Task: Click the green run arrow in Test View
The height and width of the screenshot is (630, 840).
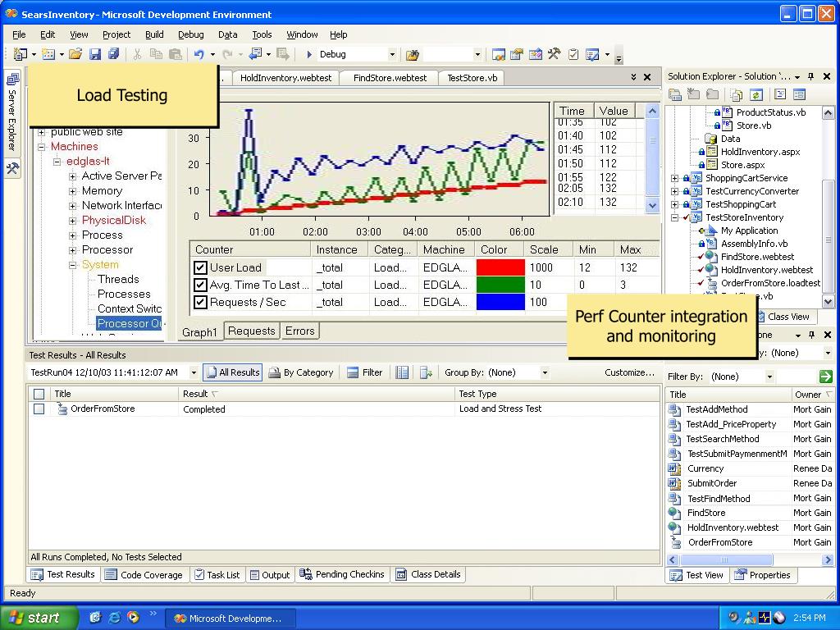Action: 825,377
